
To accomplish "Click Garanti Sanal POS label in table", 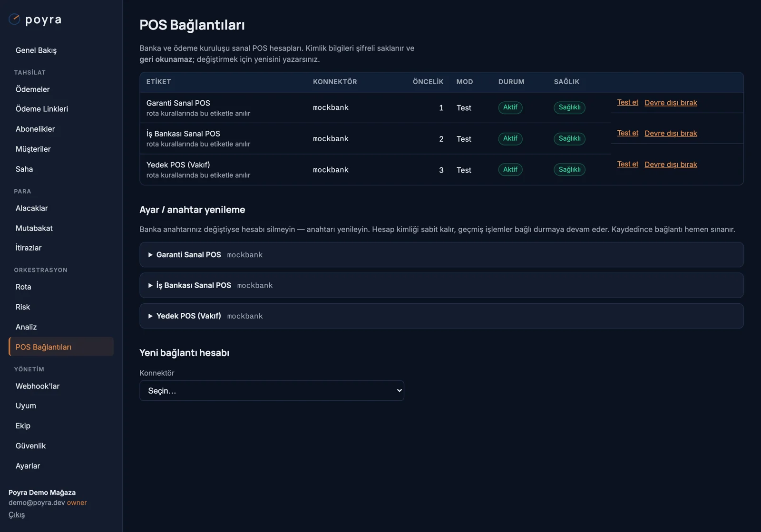I will pos(178,103).
